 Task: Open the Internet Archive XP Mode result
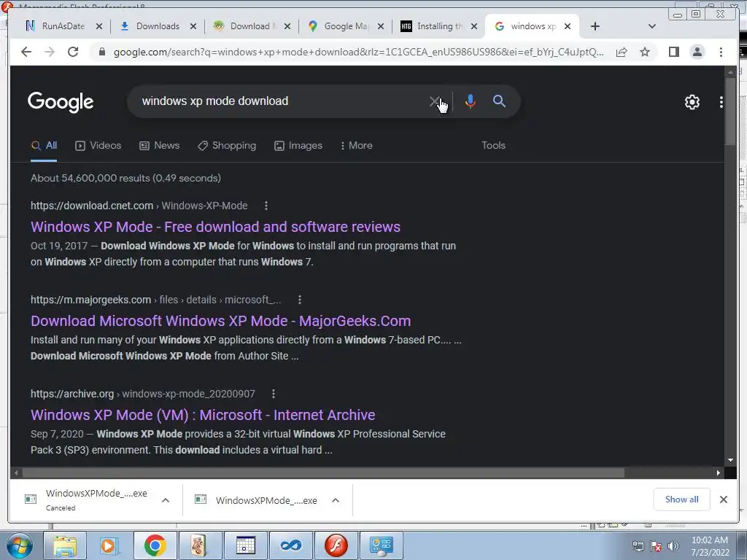tap(203, 415)
